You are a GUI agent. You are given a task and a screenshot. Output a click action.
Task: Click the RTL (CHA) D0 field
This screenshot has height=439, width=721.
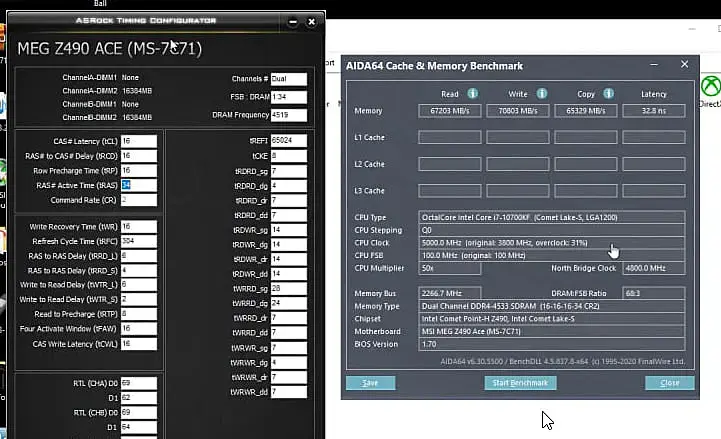click(139, 383)
